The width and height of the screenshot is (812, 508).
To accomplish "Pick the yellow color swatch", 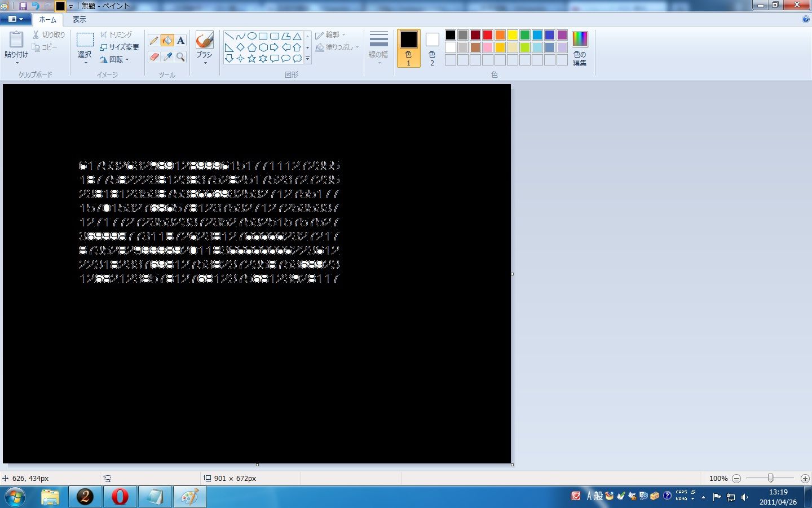I will [513, 35].
